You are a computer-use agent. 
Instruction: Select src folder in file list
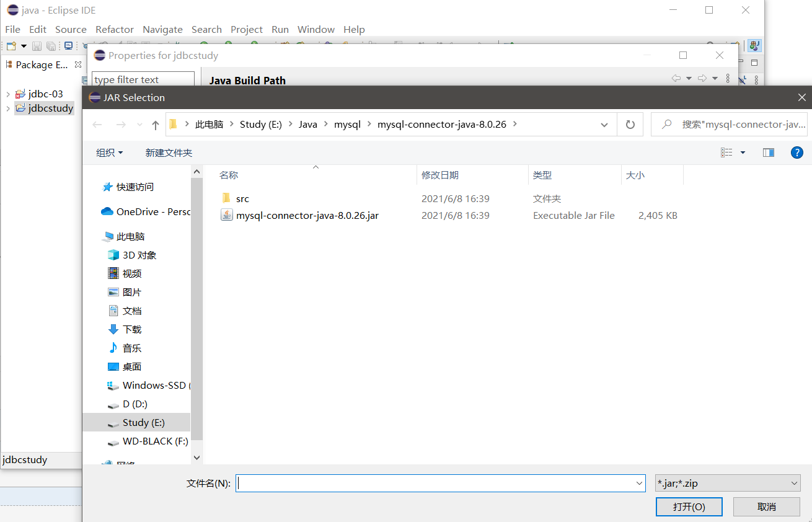242,198
